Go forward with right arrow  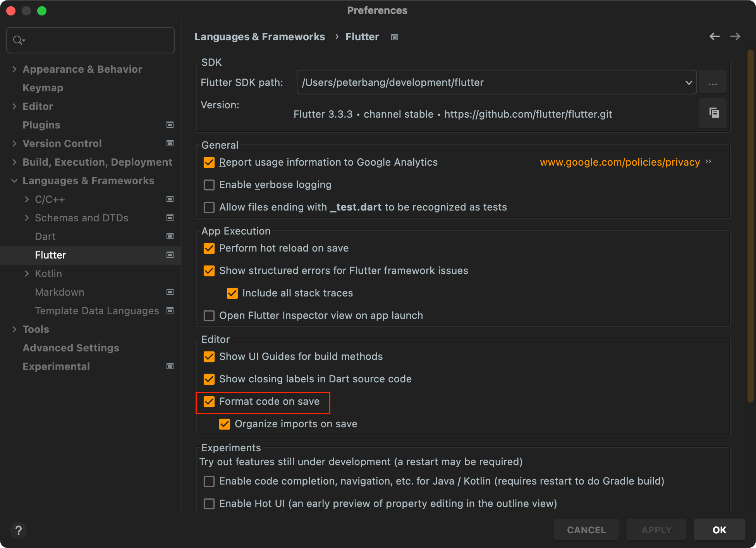[x=735, y=36]
